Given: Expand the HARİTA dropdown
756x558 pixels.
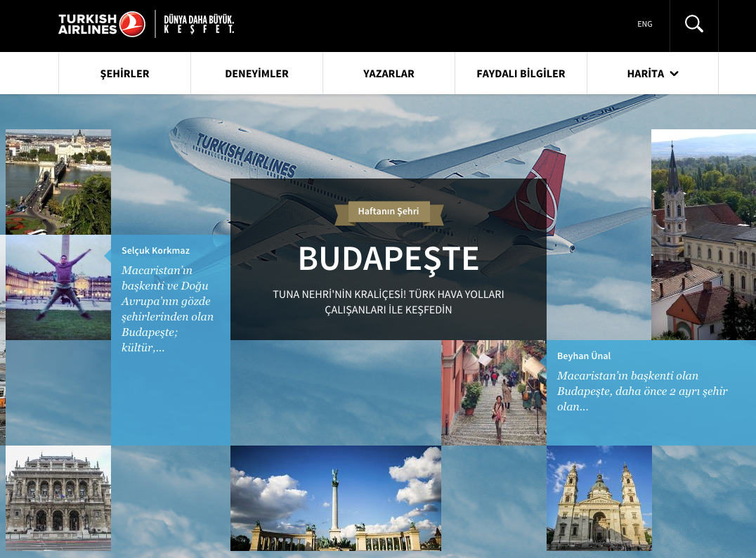Looking at the screenshot, I should pos(653,73).
